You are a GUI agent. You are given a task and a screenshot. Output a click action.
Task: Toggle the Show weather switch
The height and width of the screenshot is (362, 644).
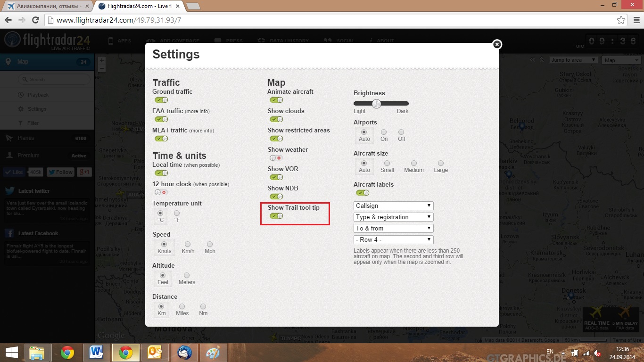coord(276,158)
